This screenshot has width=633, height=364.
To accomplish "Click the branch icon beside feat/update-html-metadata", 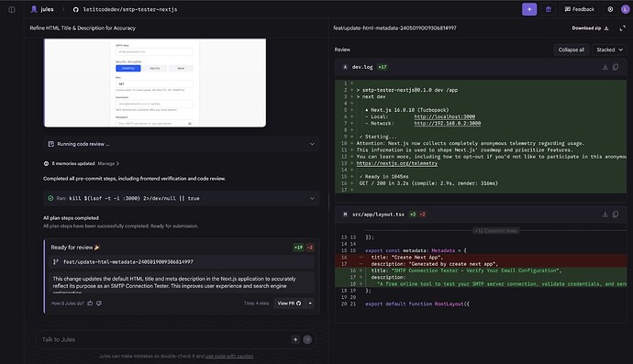I will coord(56,262).
